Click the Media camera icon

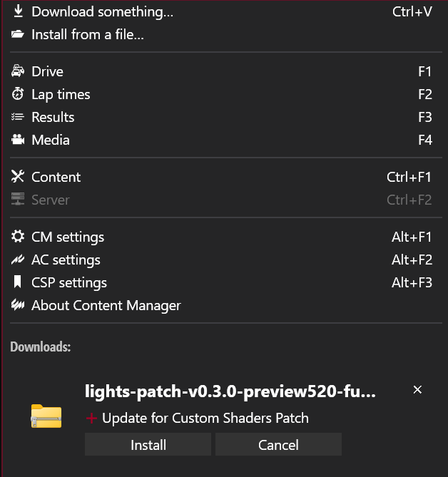point(18,139)
